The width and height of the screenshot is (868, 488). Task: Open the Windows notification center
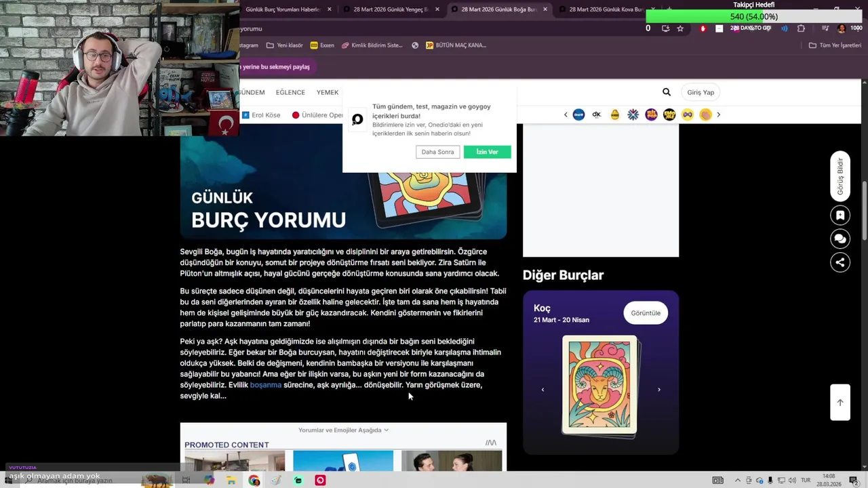click(x=854, y=481)
